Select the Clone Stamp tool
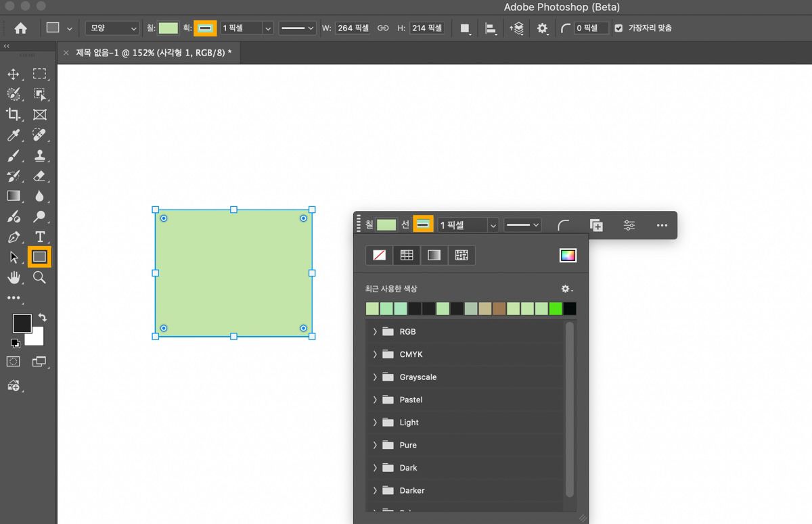 [40, 156]
